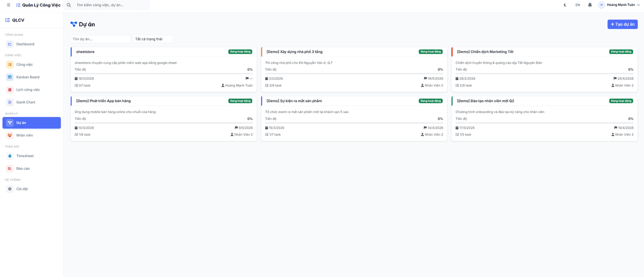Open Báo cáo sidebar icon

click(x=10, y=168)
